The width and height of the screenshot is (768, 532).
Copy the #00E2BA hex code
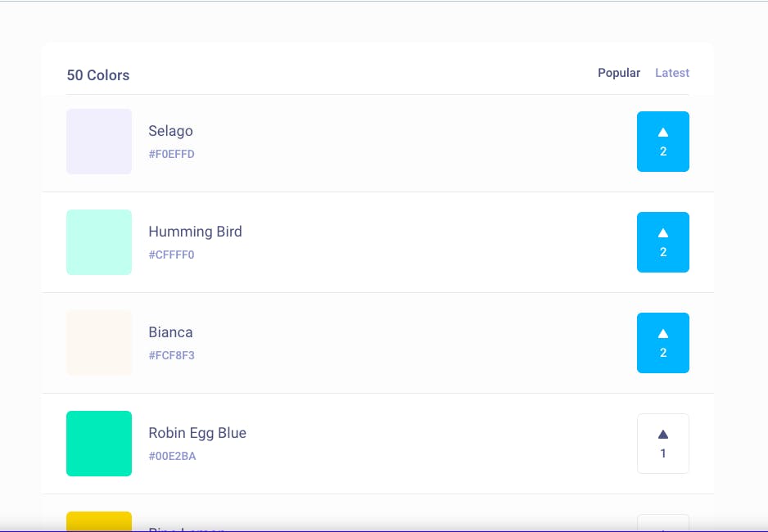click(x=172, y=456)
